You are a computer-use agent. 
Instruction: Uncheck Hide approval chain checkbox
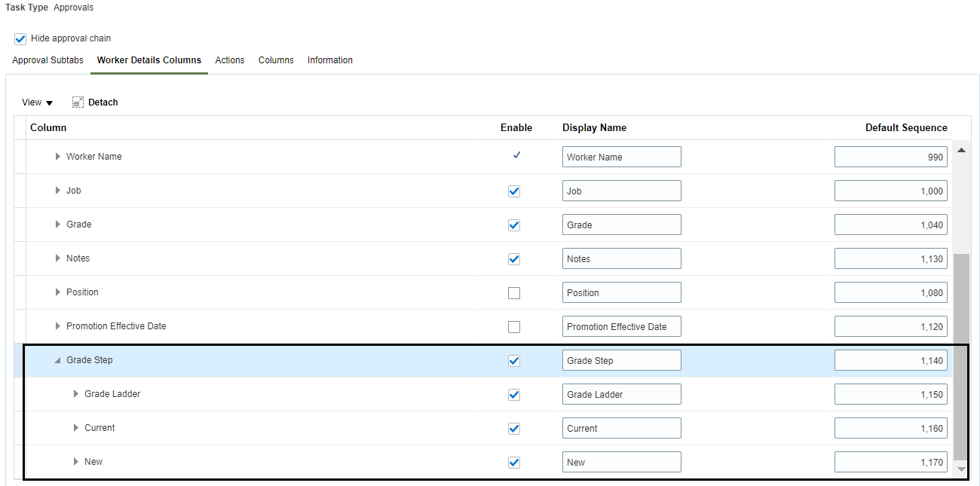click(x=20, y=38)
